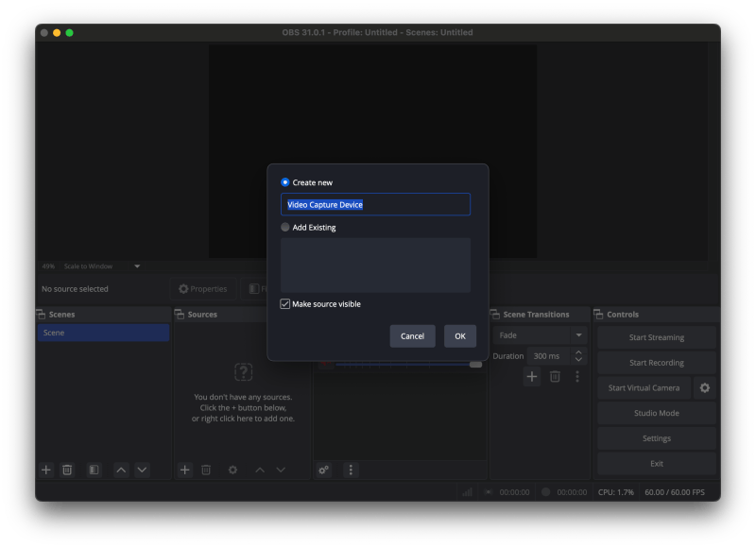Open the Scale to Window dropdown
756x548 pixels.
coord(102,266)
